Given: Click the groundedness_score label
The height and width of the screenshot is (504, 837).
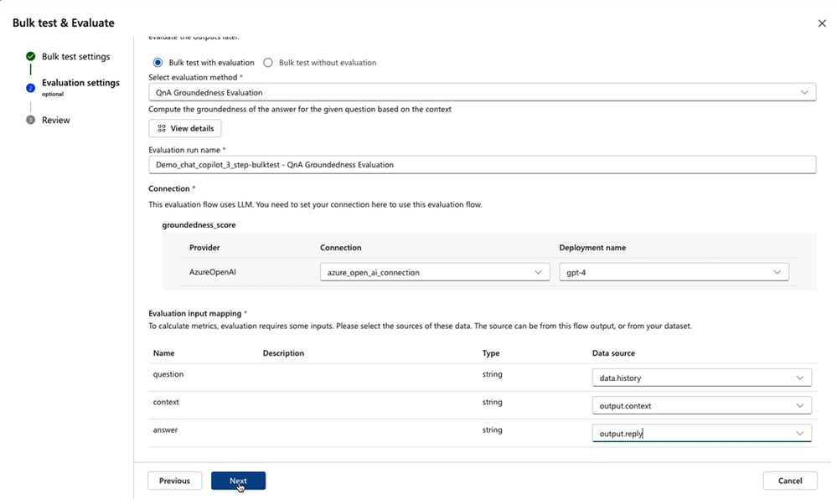Looking at the screenshot, I should (199, 225).
